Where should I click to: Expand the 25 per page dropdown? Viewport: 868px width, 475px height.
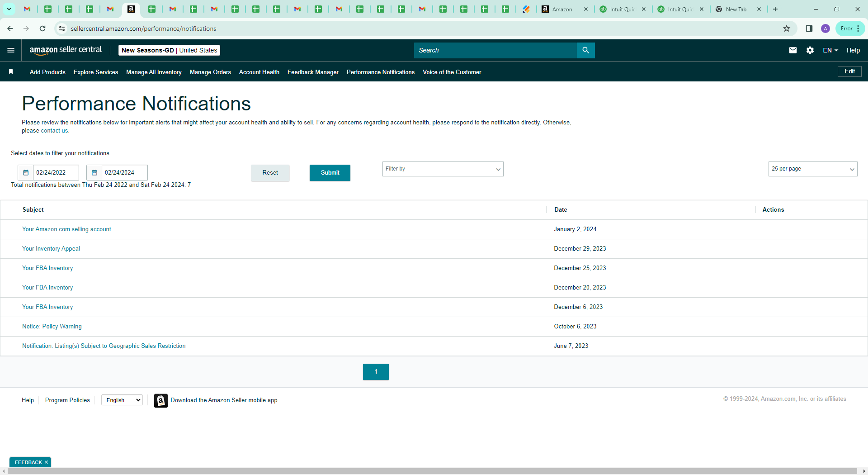[x=813, y=169]
